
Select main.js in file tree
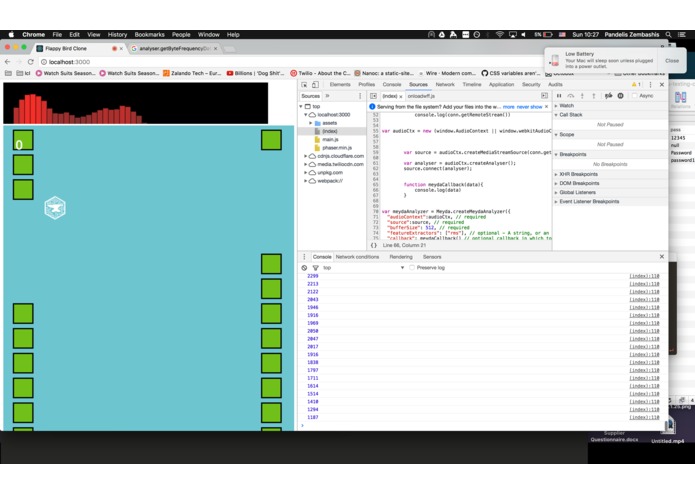[330, 140]
